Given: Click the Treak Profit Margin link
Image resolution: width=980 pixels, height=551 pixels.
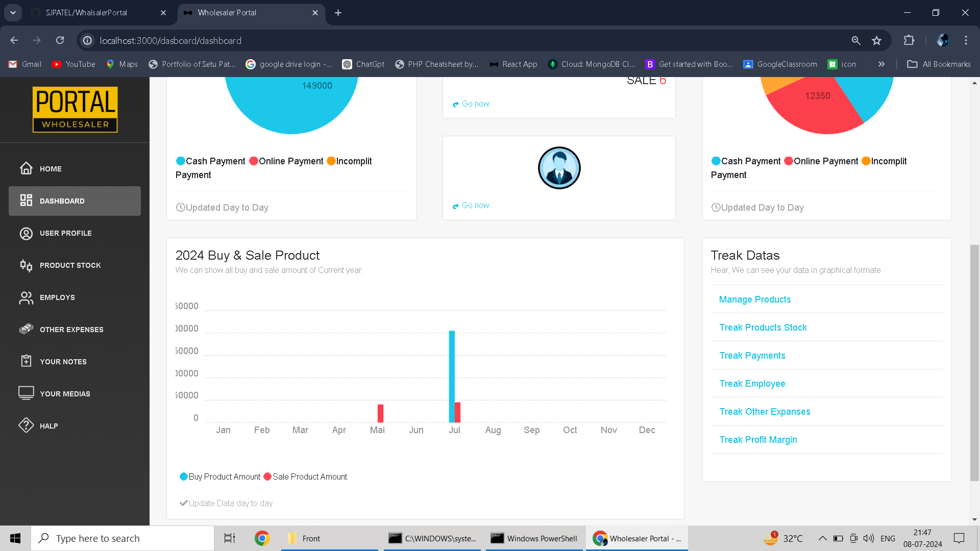Looking at the screenshot, I should point(758,440).
